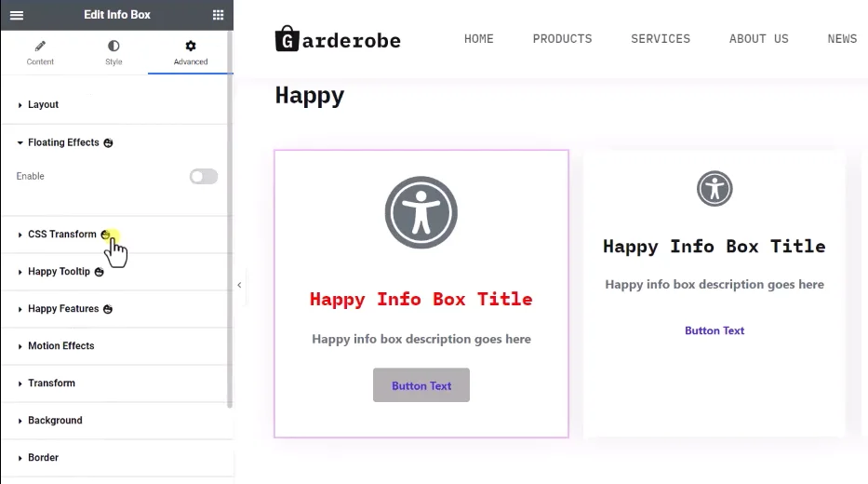Expand the Border section
Screen dimensions: 868x484
click(x=116, y=457)
